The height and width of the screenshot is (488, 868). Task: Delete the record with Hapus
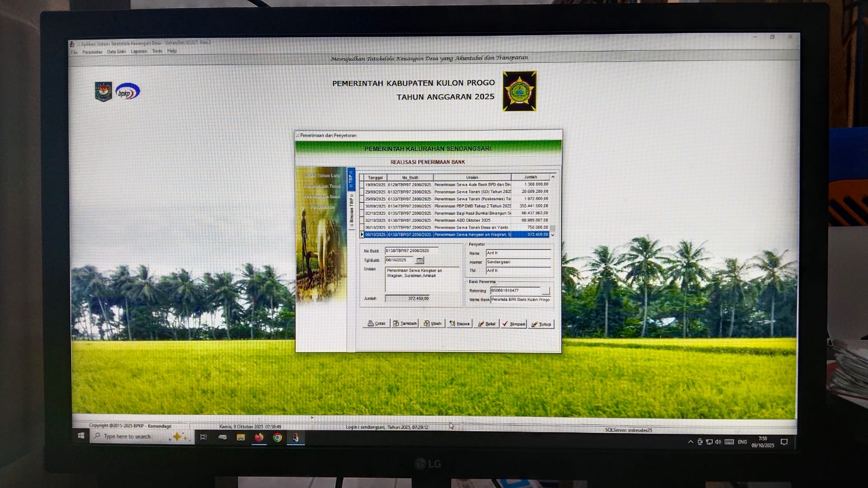459,324
